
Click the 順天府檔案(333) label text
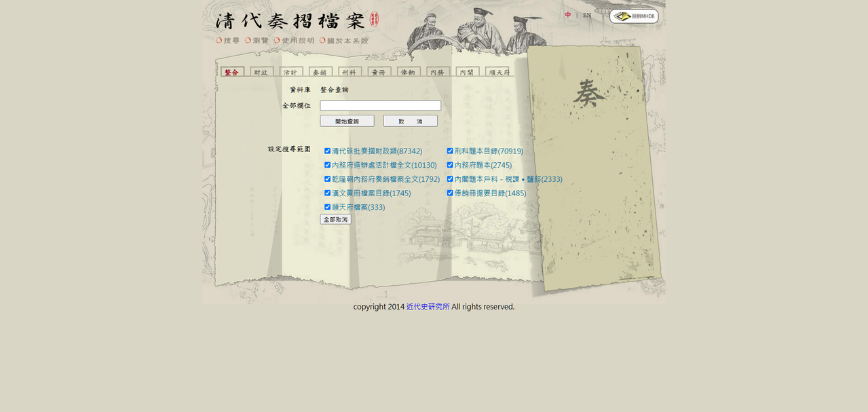coord(358,207)
